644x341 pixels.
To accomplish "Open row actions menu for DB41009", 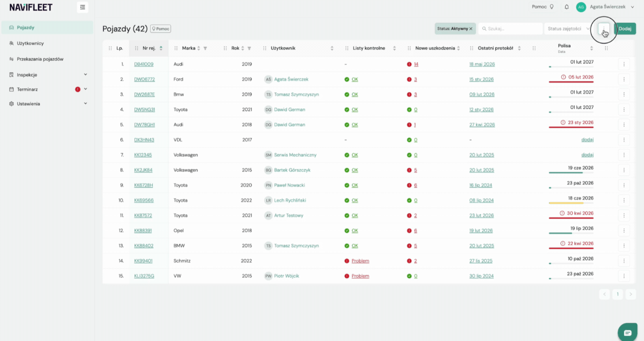I will 624,64.
